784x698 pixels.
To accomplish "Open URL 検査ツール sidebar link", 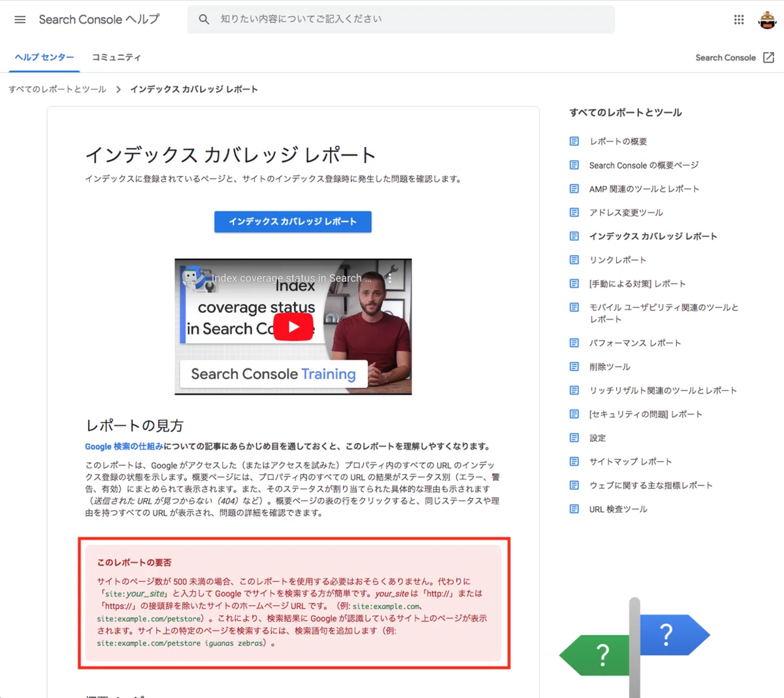I will point(618,509).
